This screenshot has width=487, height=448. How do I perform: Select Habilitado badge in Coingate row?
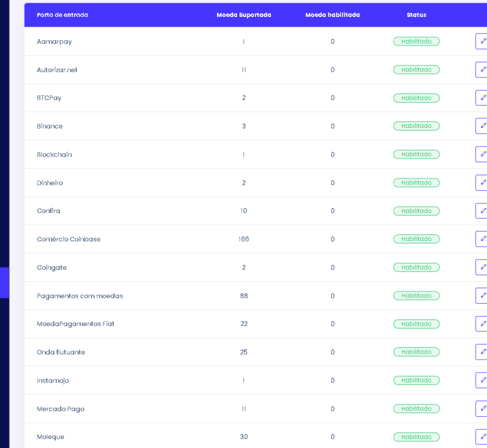[x=416, y=268]
